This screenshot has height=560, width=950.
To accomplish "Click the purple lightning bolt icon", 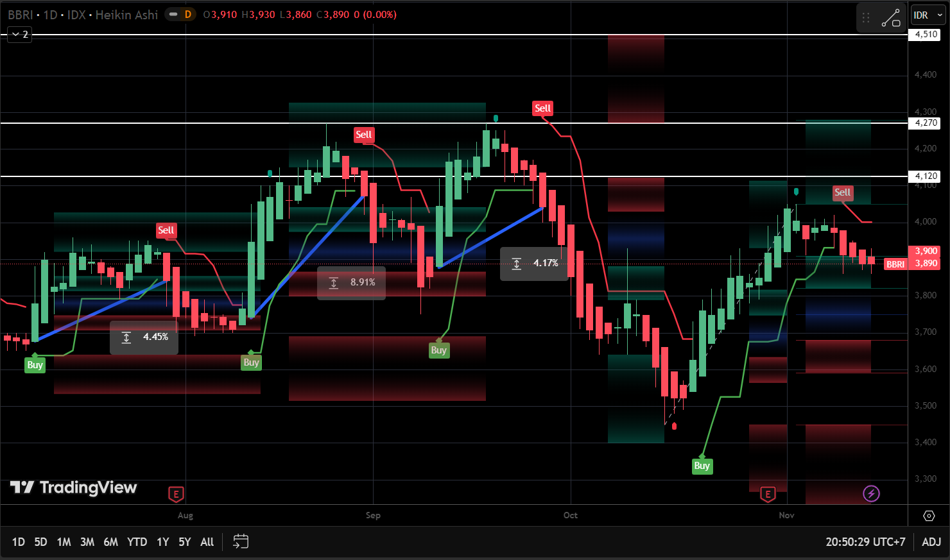I will click(x=871, y=493).
